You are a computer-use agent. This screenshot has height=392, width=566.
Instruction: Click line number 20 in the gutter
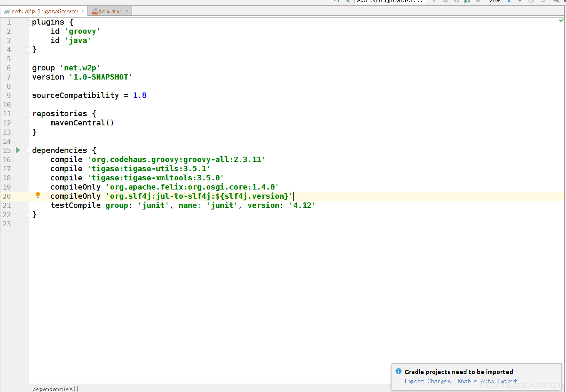click(7, 196)
